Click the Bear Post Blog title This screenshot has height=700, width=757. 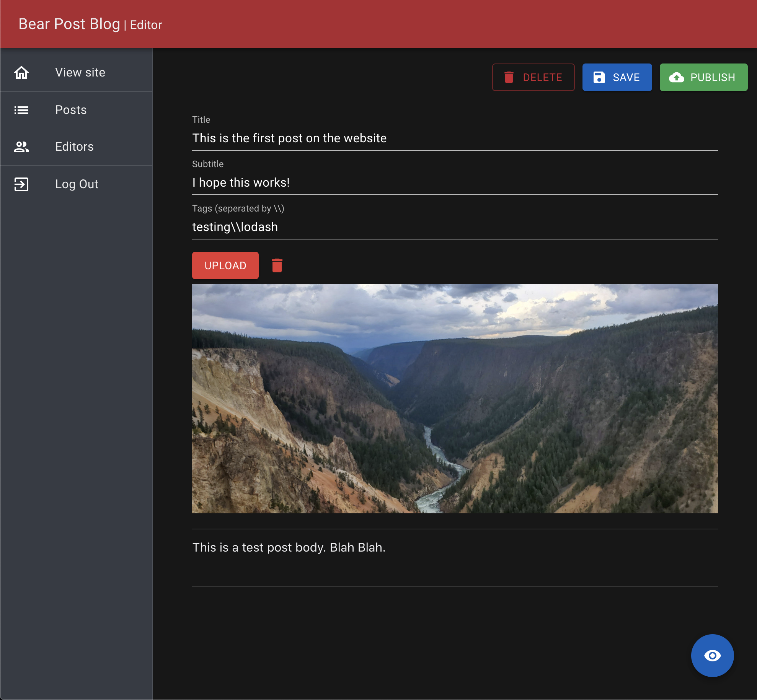69,24
